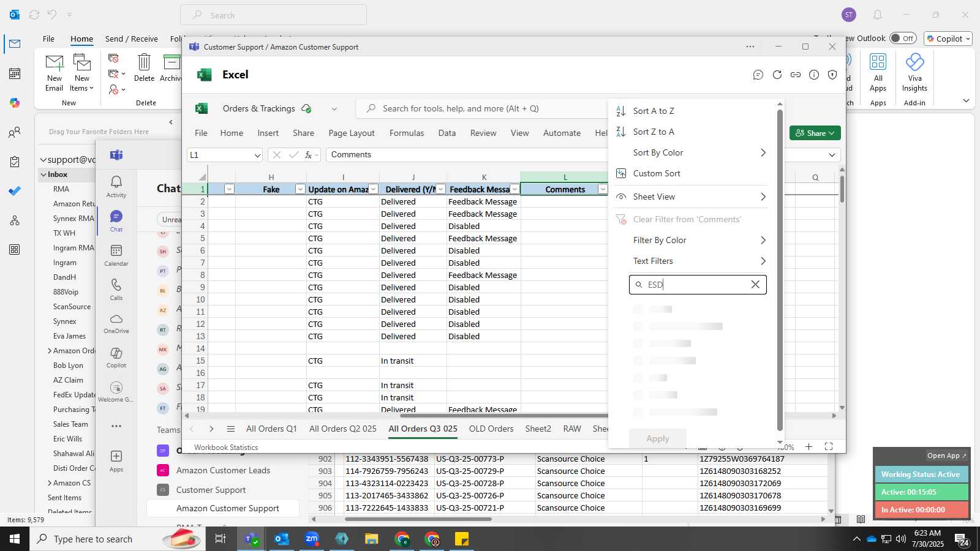The height and width of the screenshot is (551, 980).
Task: Open filter dropdown on Delivered column
Action: [440, 189]
